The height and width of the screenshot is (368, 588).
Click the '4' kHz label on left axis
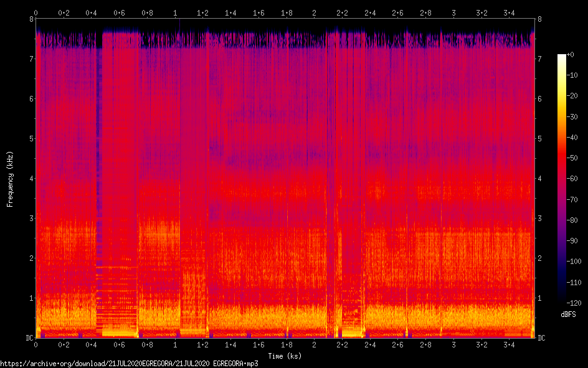tap(32, 179)
